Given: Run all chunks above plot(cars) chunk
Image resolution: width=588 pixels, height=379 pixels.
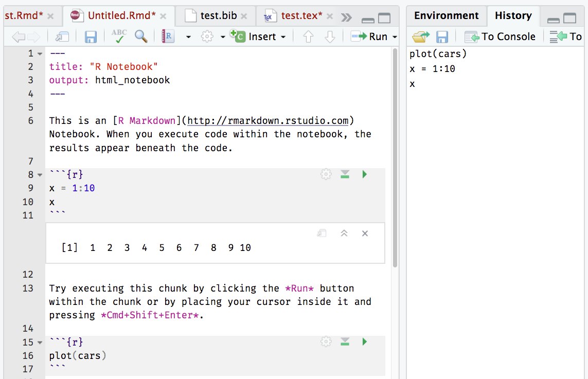Looking at the screenshot, I should 345,341.
